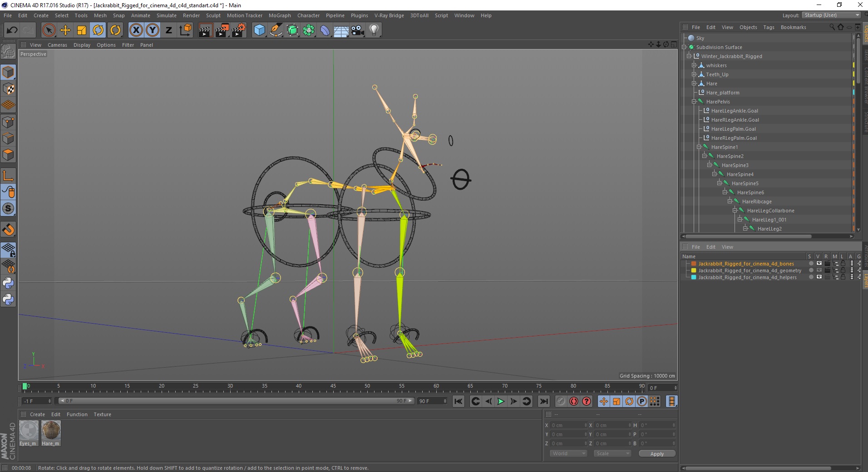Click helpers layer cyan color swatch
868x472 pixels.
click(x=694, y=277)
